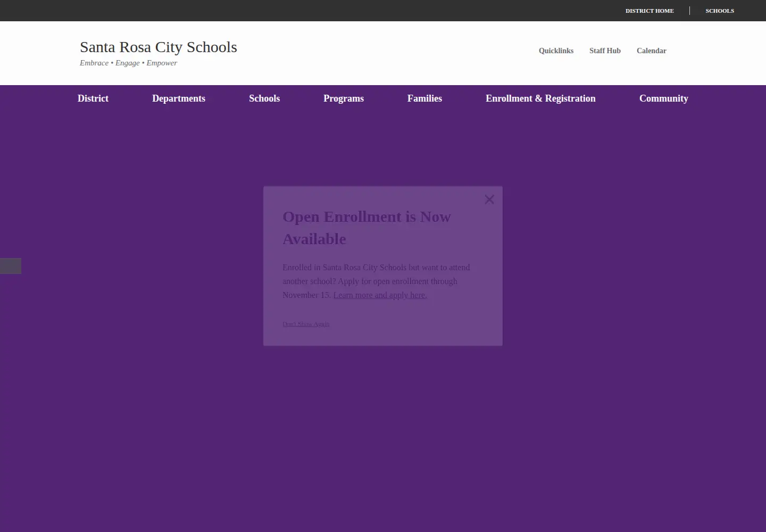Close the Open Enrollment popup
Image resolution: width=766 pixels, height=532 pixels.
click(489, 199)
